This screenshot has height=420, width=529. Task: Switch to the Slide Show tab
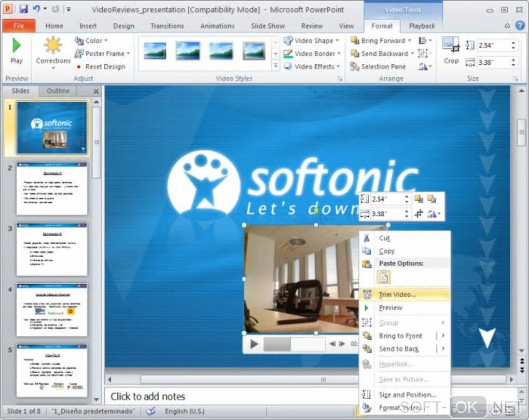click(268, 26)
